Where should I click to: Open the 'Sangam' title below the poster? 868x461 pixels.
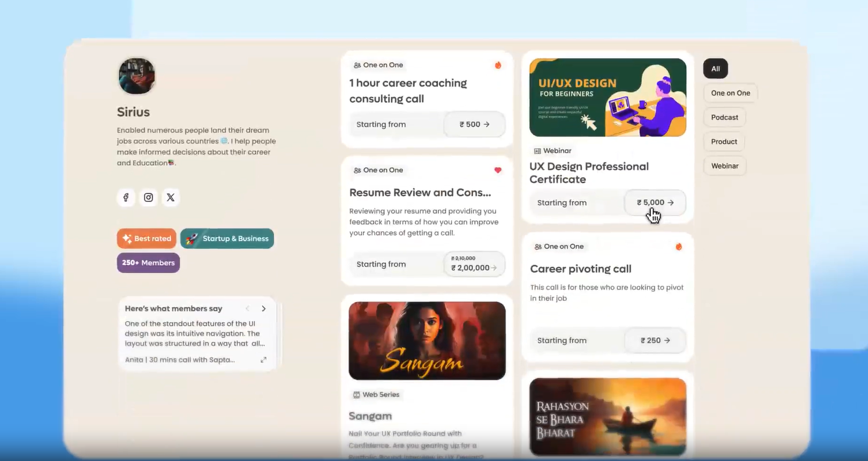370,416
